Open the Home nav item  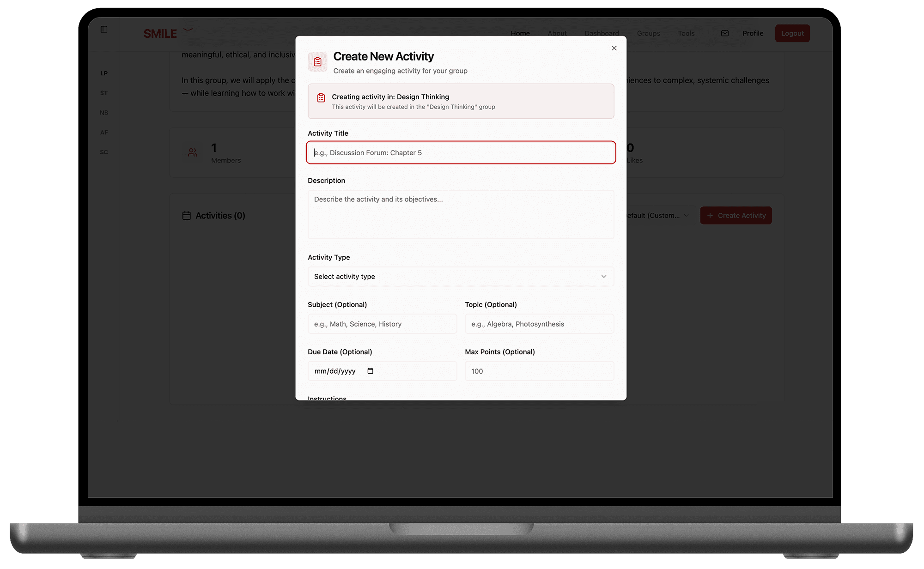pyautogui.click(x=520, y=33)
